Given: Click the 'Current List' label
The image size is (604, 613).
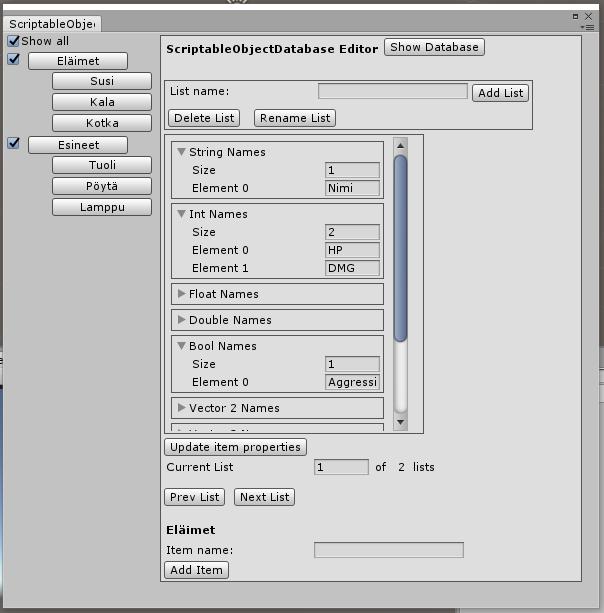Looking at the screenshot, I should [199, 467].
